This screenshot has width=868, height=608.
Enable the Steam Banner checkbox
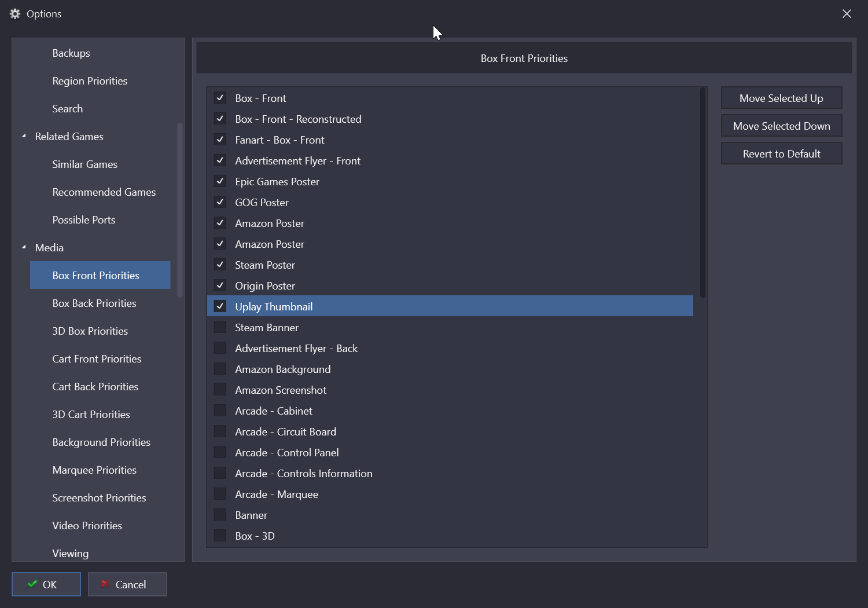220,327
